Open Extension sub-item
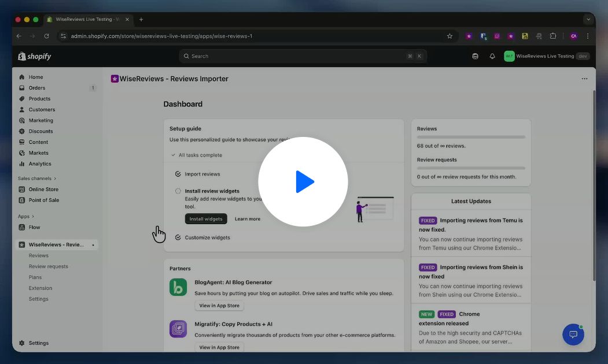This screenshot has height=364, width=608. coord(40,288)
